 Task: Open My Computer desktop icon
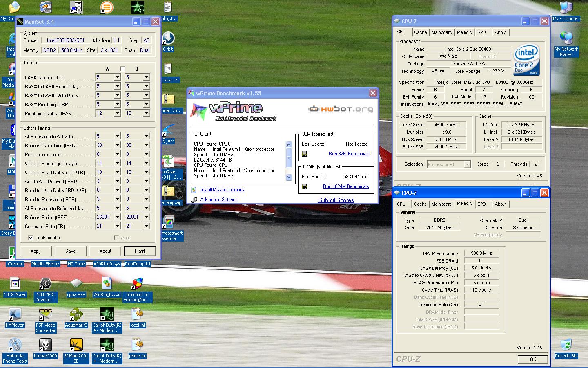566,7
